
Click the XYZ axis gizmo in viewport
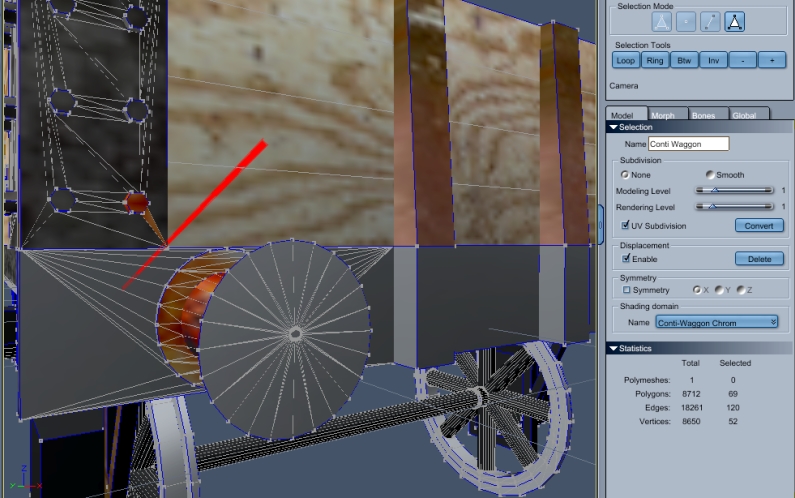click(x=24, y=479)
